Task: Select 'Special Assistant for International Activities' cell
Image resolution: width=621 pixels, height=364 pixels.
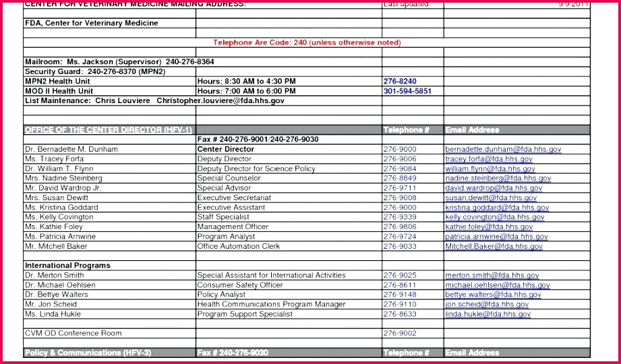Action: tap(289, 275)
